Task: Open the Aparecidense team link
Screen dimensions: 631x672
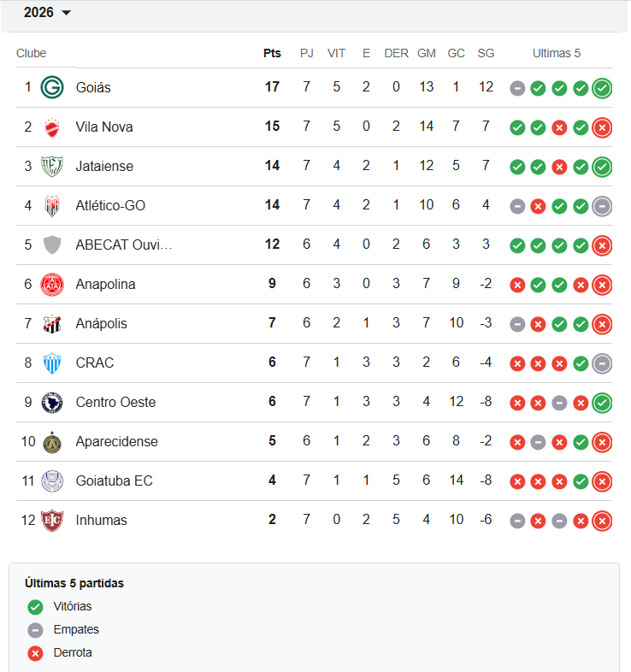Action: coord(116,441)
